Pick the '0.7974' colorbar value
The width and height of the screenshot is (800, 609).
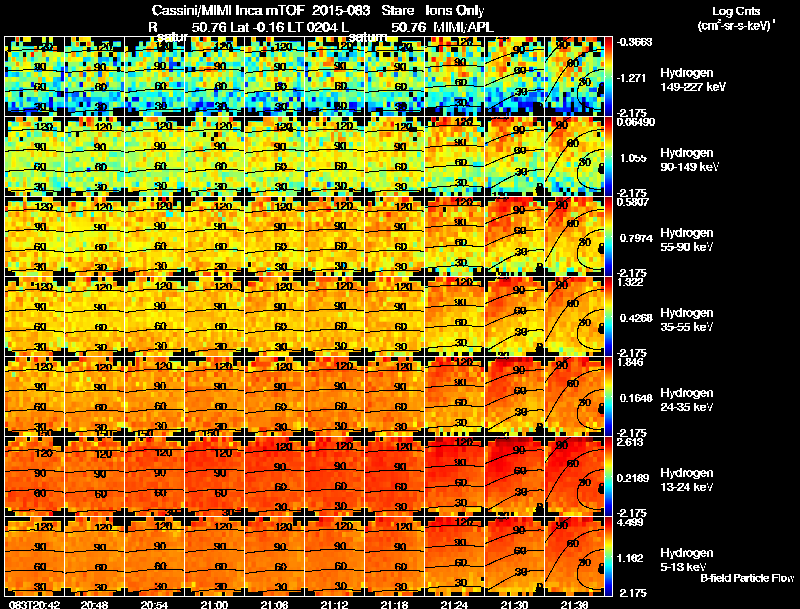[x=636, y=238]
